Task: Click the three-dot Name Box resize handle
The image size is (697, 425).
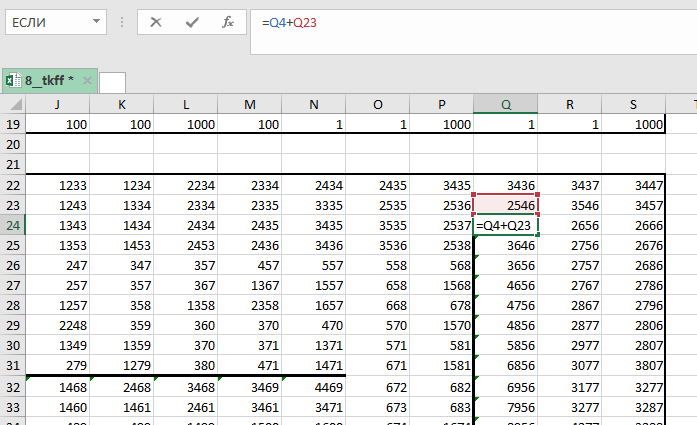Action: click(121, 22)
